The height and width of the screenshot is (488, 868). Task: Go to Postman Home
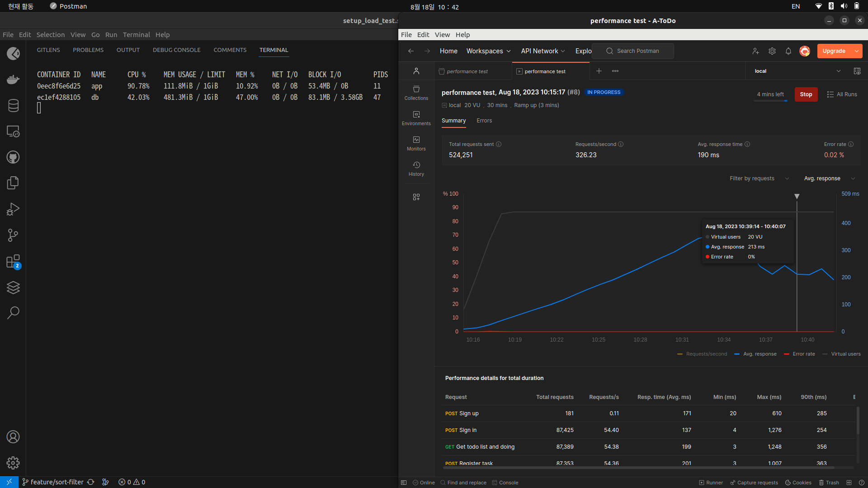point(448,51)
